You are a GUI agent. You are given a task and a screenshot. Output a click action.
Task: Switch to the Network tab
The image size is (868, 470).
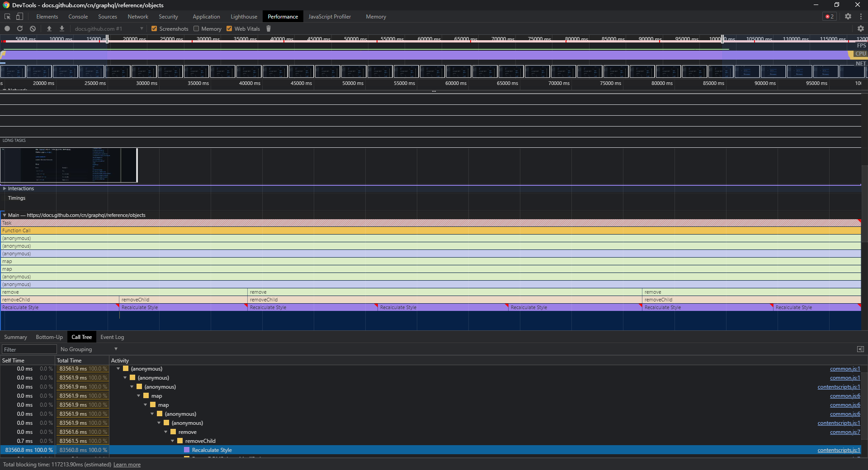(138, 16)
